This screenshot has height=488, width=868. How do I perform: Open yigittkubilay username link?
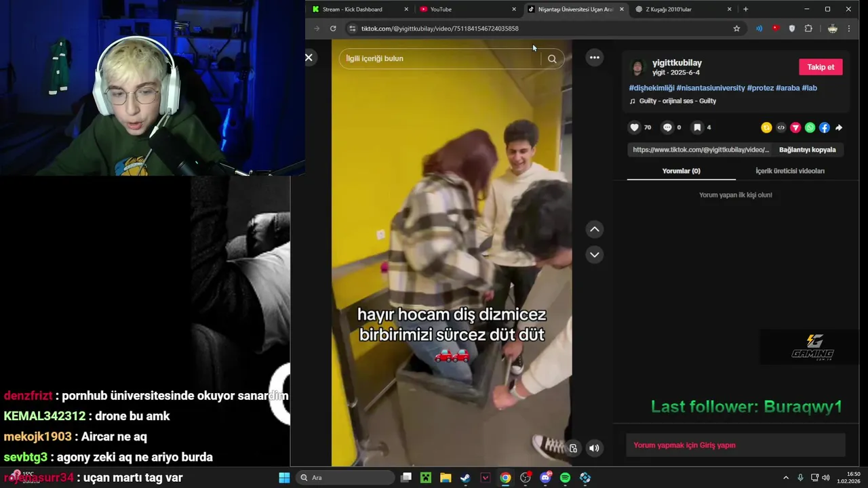coord(677,63)
